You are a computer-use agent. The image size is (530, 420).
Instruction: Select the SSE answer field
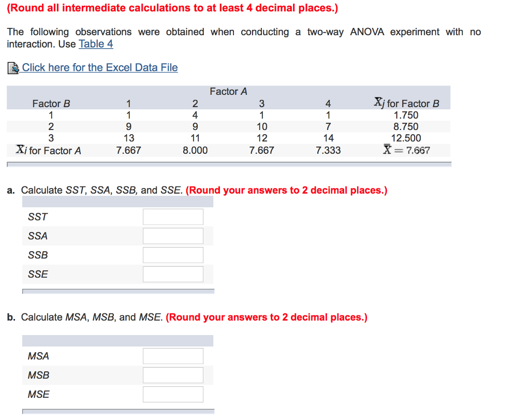[x=173, y=274]
